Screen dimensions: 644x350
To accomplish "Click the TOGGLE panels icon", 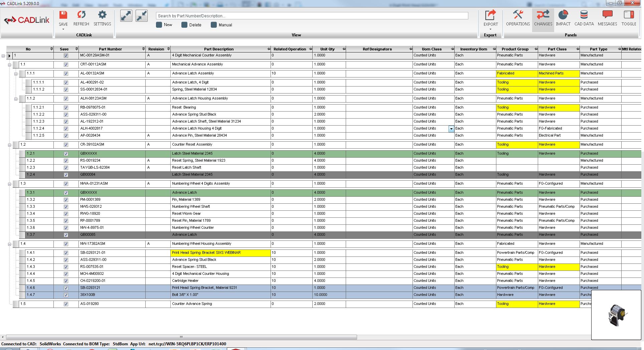I will 629,15.
